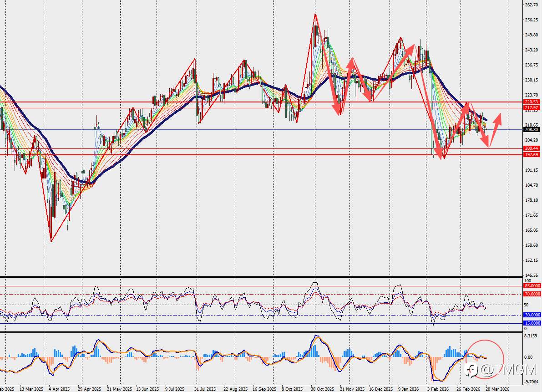Select the red 85.0000 oscillator level tag

click(532, 286)
